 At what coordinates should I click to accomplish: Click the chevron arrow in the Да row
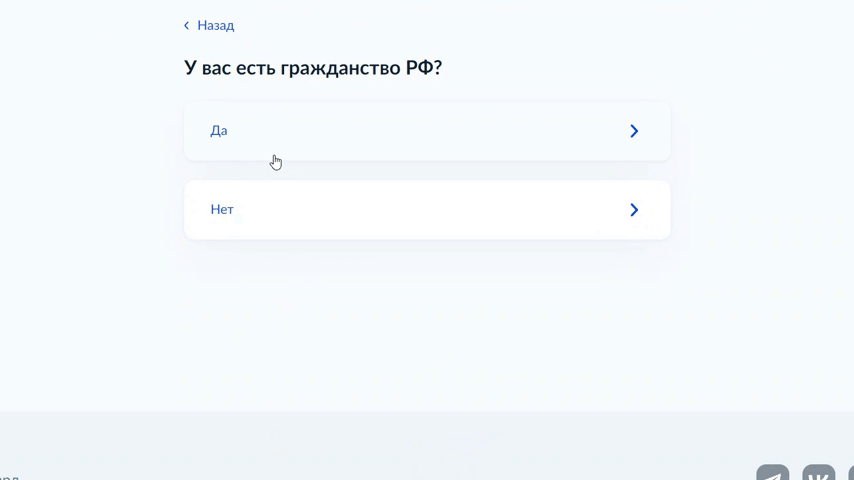click(x=634, y=131)
